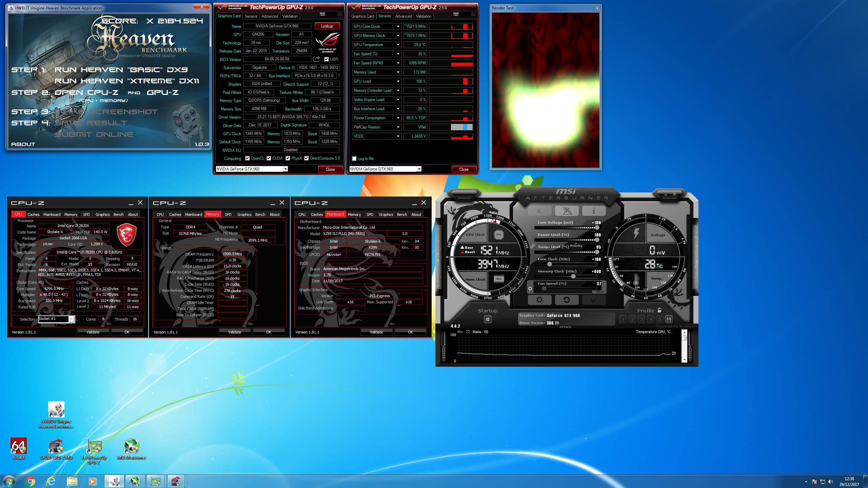
Task: Apply Afterburner settings with the checkmark button
Action: (593, 300)
